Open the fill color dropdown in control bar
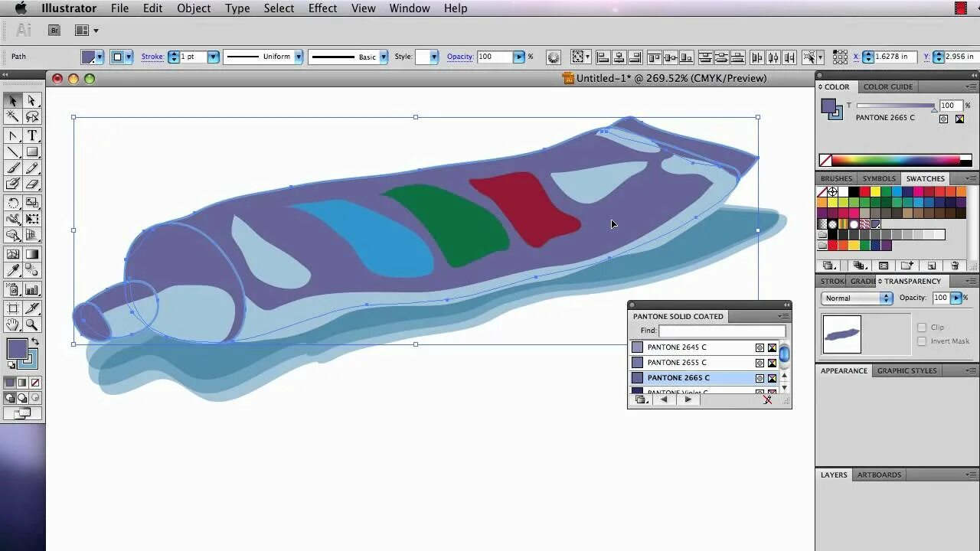 click(100, 57)
